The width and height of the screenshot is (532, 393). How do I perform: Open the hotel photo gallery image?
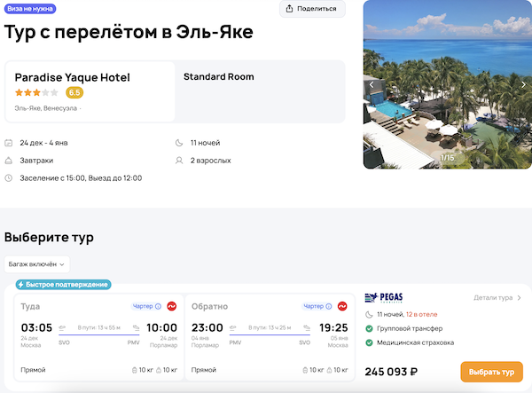tap(447, 85)
